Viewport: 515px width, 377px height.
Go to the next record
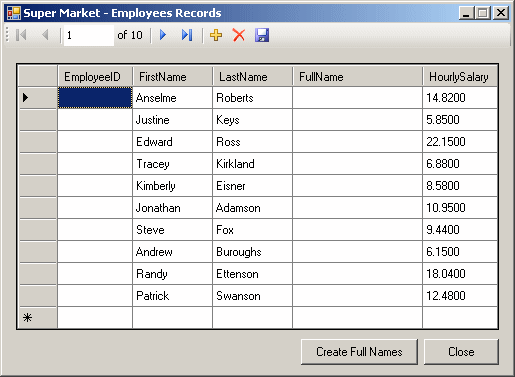click(163, 35)
